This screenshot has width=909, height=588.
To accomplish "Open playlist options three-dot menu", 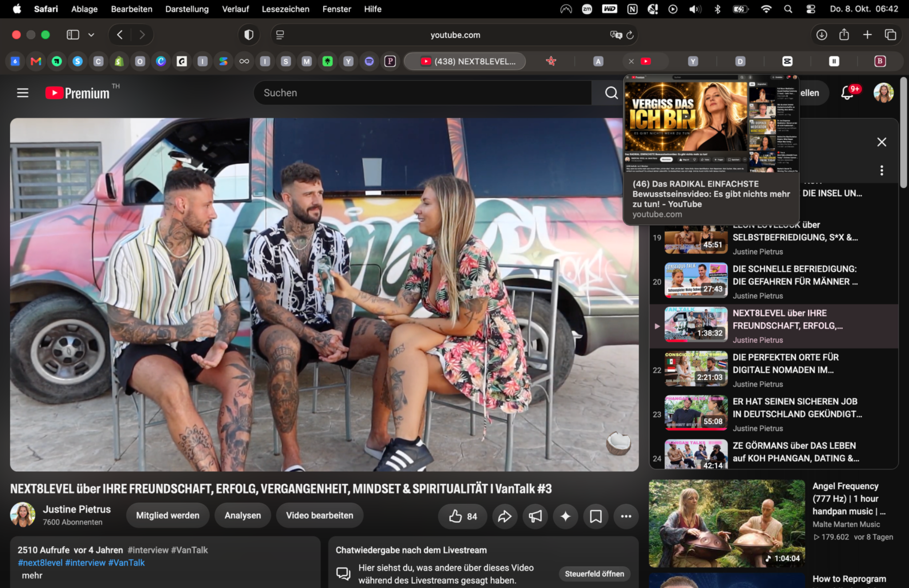I will (x=881, y=170).
